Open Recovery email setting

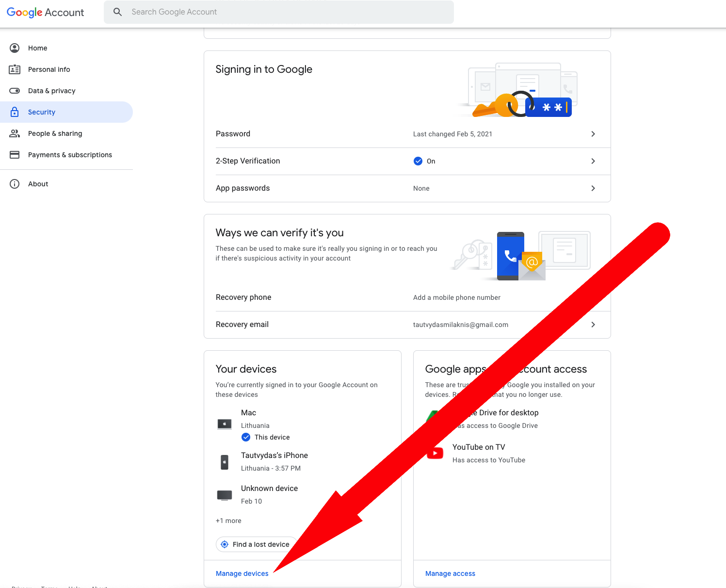coord(407,325)
